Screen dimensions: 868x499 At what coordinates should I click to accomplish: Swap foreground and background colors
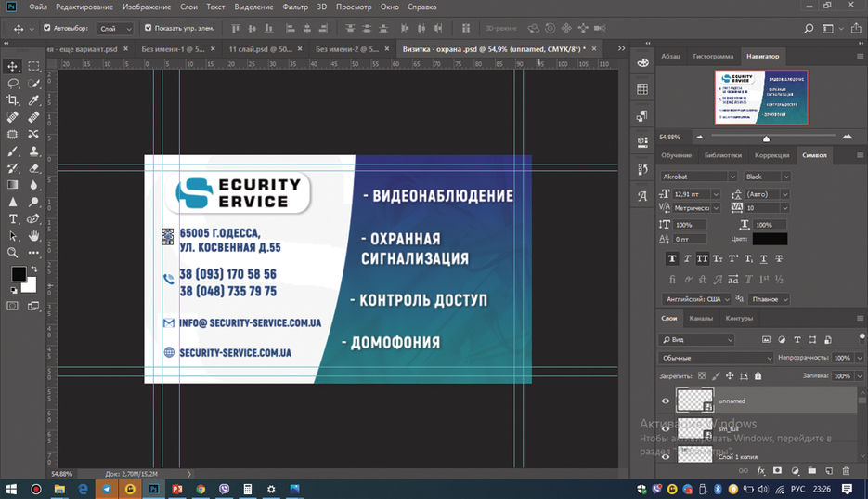pos(33,269)
